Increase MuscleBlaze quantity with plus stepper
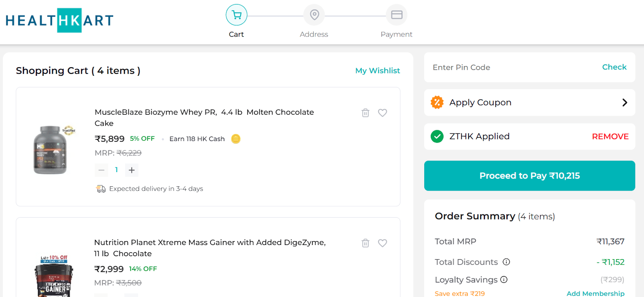644x297 pixels. pos(131,170)
